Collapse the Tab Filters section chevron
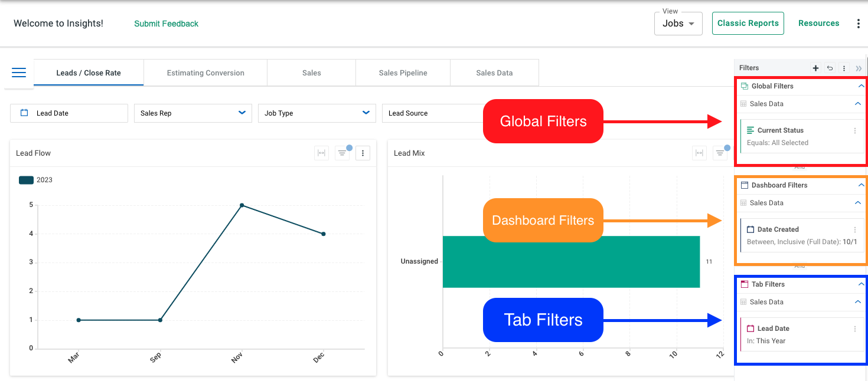The width and height of the screenshot is (868, 381). [861, 284]
